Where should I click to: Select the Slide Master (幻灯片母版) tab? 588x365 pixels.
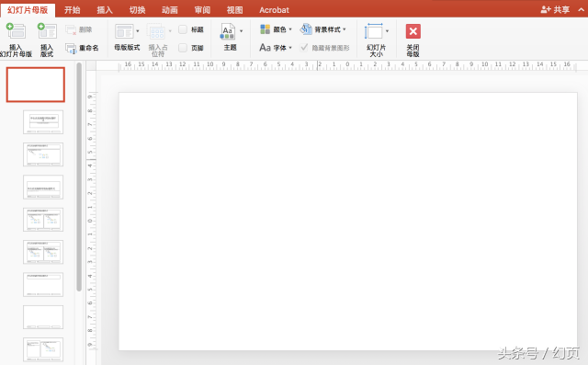point(28,10)
